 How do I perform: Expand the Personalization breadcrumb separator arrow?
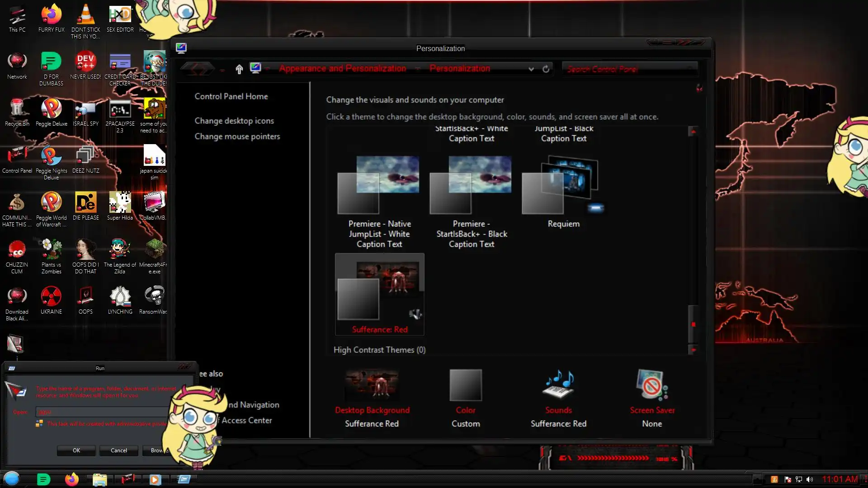pyautogui.click(x=418, y=69)
